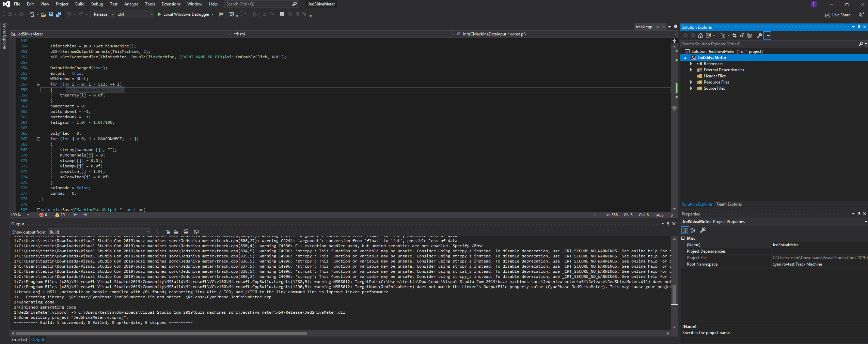Click the Open File folder icon
The image size is (868, 344).
43,14
